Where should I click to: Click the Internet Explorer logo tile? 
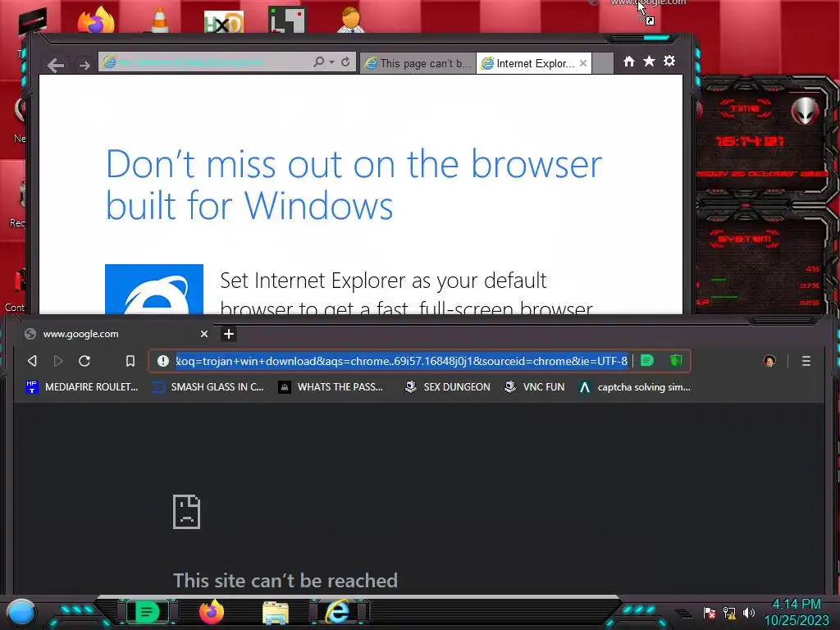[154, 289]
